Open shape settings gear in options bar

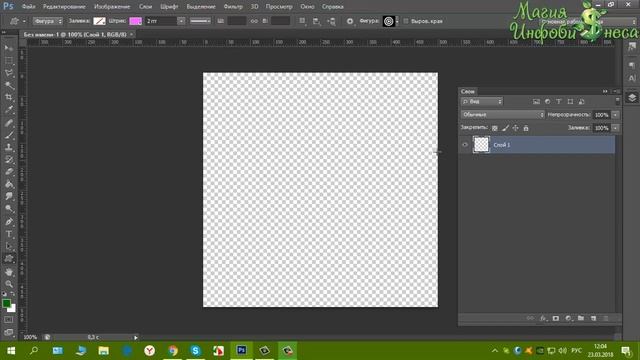tap(350, 21)
